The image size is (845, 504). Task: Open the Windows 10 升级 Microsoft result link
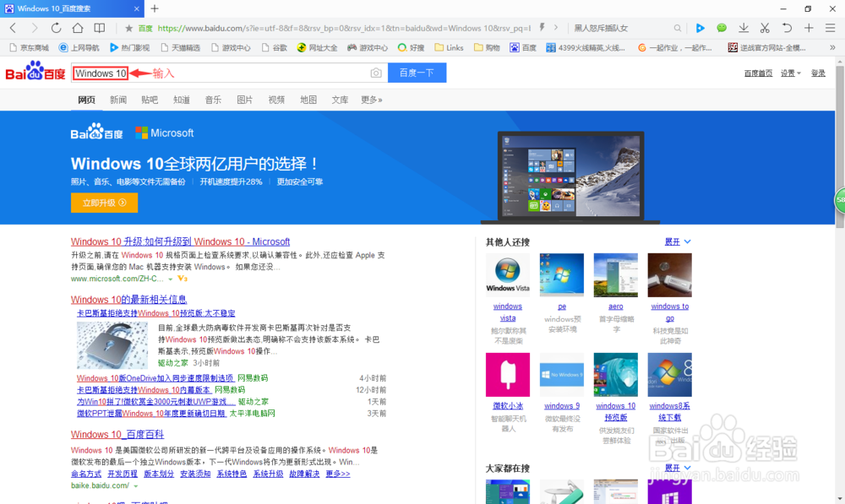click(x=180, y=241)
